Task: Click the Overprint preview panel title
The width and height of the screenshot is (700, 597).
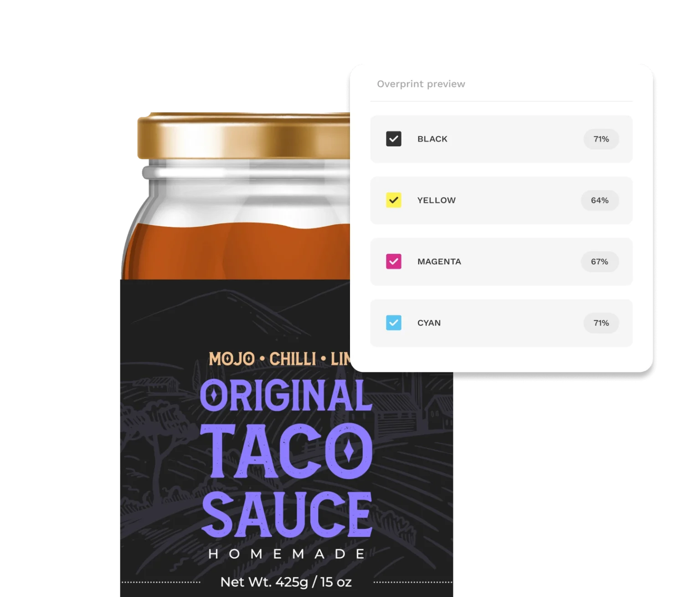Action: tap(421, 84)
